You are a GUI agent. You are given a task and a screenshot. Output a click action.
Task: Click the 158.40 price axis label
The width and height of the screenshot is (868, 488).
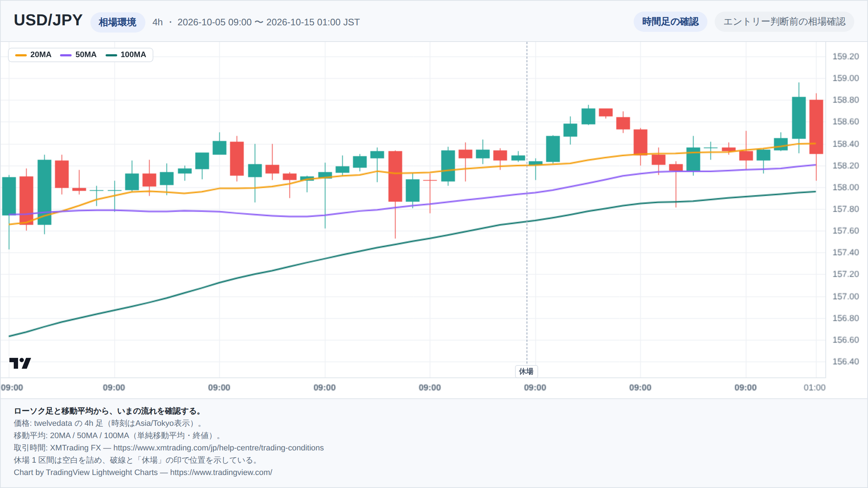(846, 144)
